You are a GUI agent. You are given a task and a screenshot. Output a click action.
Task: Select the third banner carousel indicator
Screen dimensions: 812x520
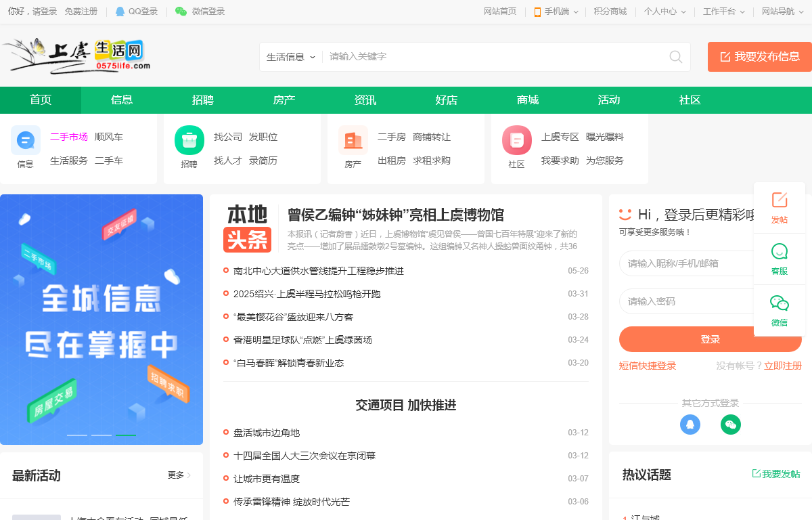[x=126, y=435]
